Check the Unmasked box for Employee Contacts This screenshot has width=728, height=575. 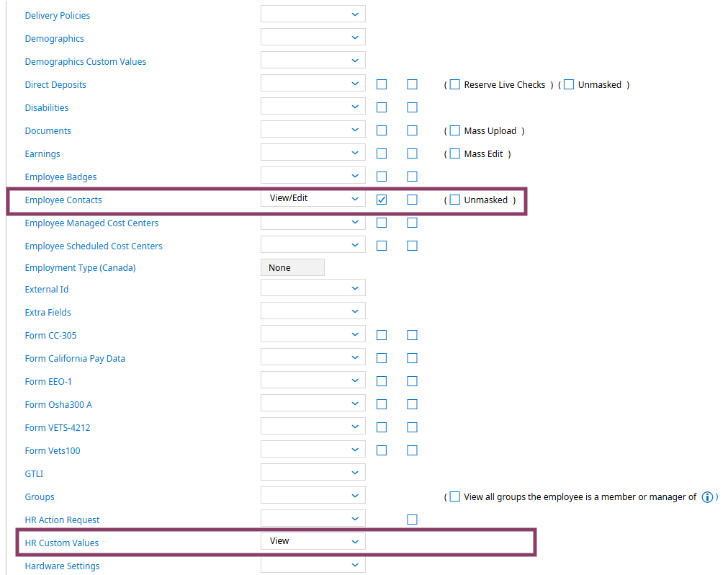[x=455, y=200]
